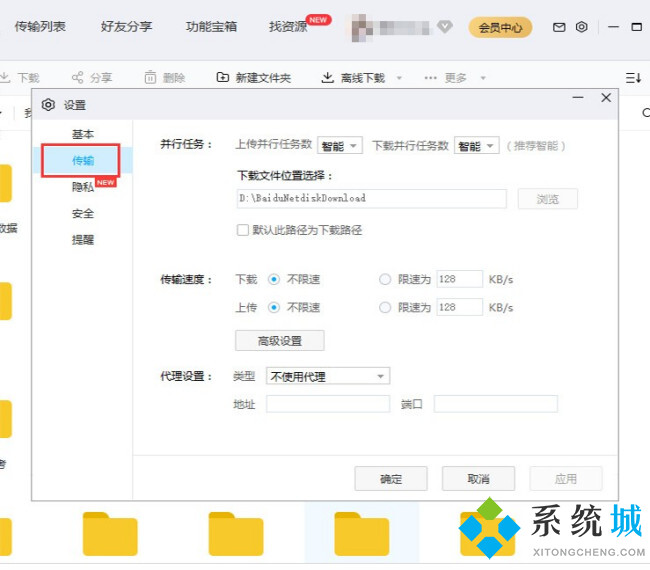Click the download path input field
The width and height of the screenshot is (650, 570).
(372, 199)
